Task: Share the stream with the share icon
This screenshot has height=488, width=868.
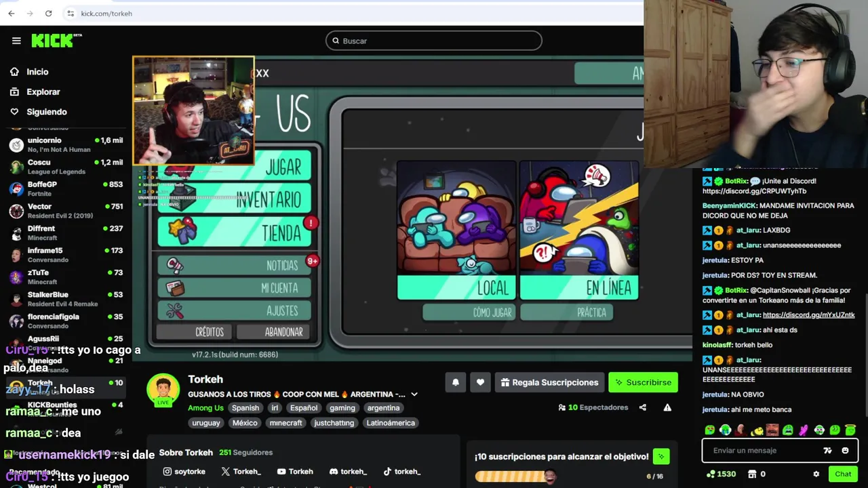Action: click(643, 407)
